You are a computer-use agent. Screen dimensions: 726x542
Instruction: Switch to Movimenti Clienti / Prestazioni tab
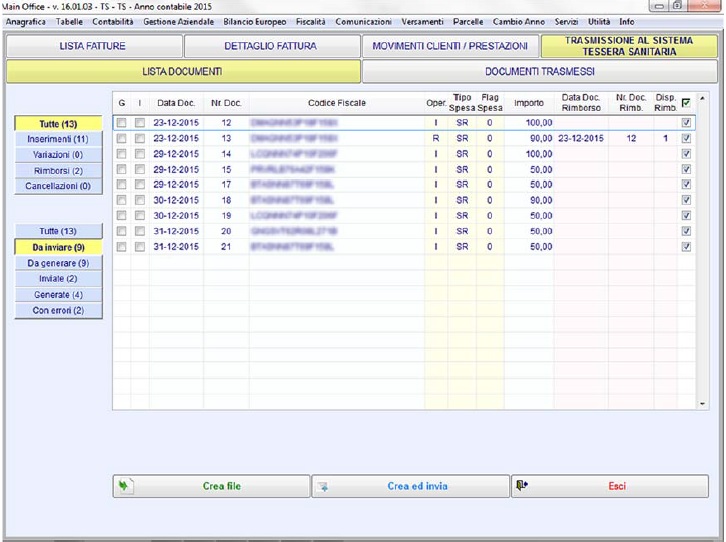450,46
